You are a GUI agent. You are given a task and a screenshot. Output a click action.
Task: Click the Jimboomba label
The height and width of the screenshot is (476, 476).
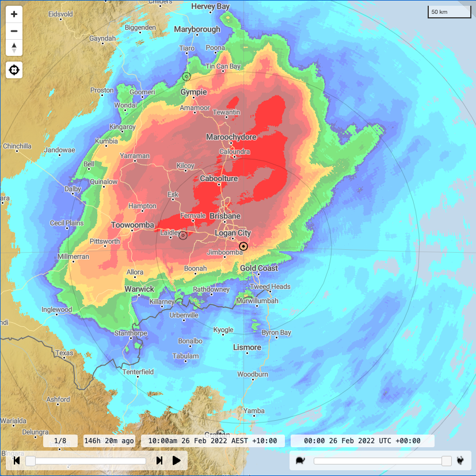point(224,252)
